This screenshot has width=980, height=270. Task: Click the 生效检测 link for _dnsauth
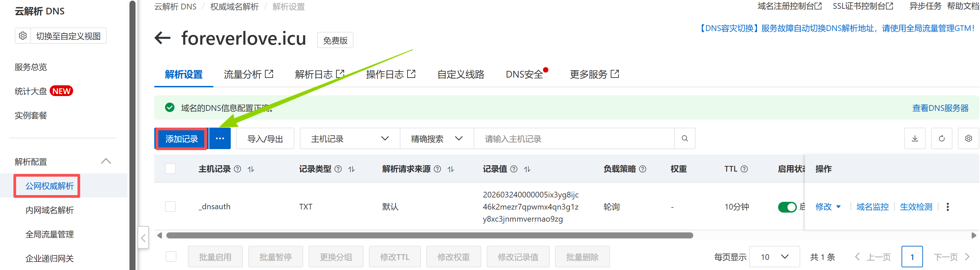pos(916,207)
